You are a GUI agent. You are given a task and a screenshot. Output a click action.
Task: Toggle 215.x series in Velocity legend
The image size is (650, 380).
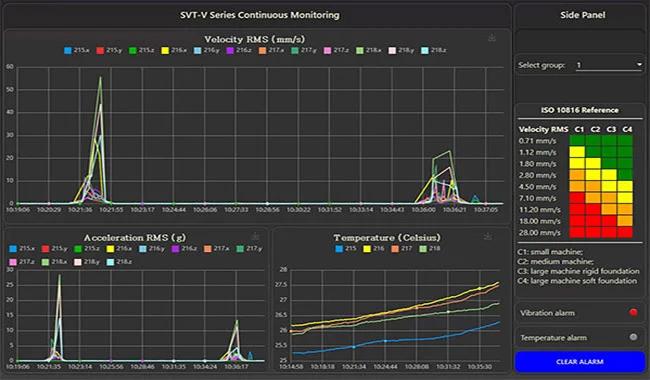pyautogui.click(x=77, y=50)
